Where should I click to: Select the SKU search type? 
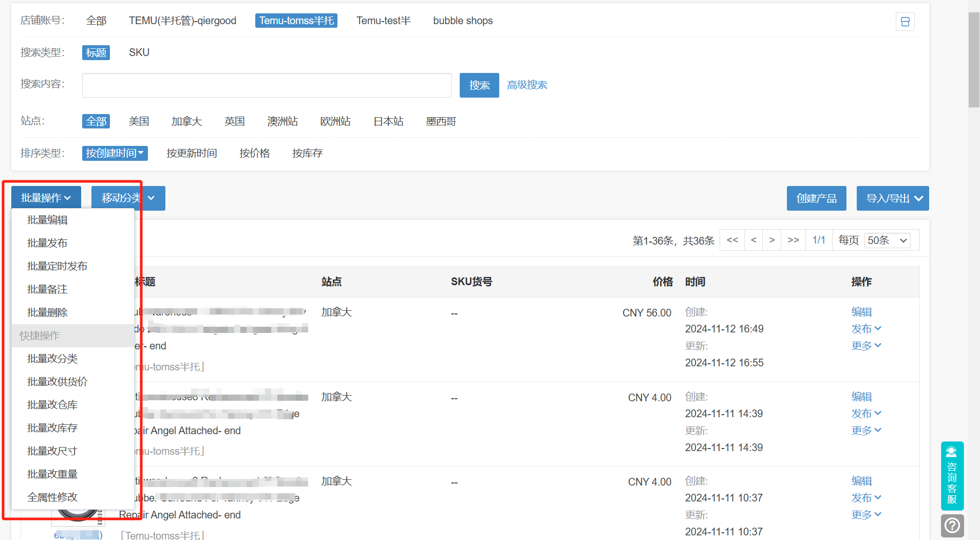[139, 52]
